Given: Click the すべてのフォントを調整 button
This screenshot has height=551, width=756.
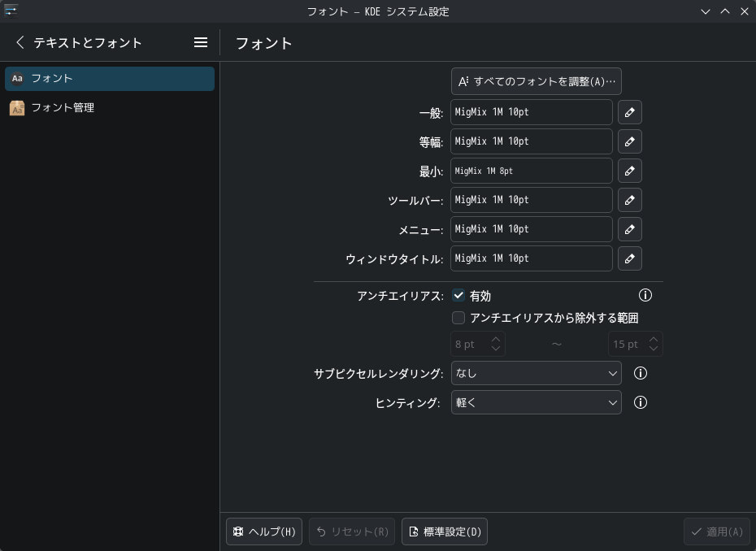Looking at the screenshot, I should click(537, 81).
